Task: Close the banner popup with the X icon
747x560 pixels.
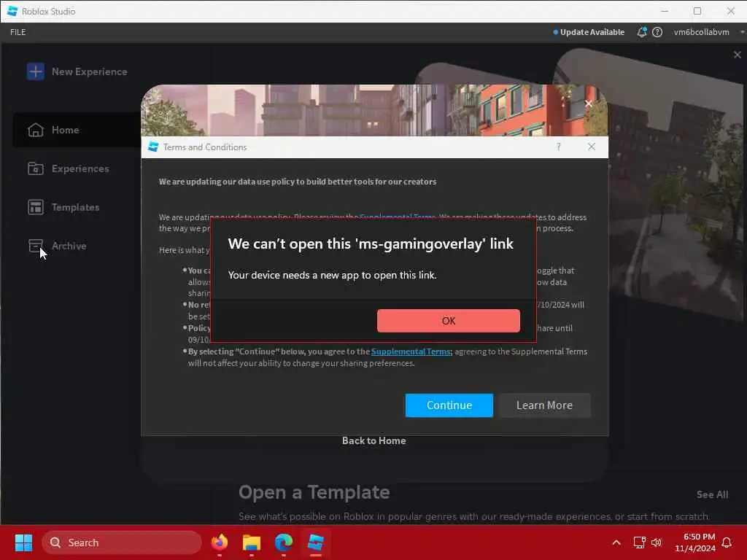Action: click(x=589, y=104)
